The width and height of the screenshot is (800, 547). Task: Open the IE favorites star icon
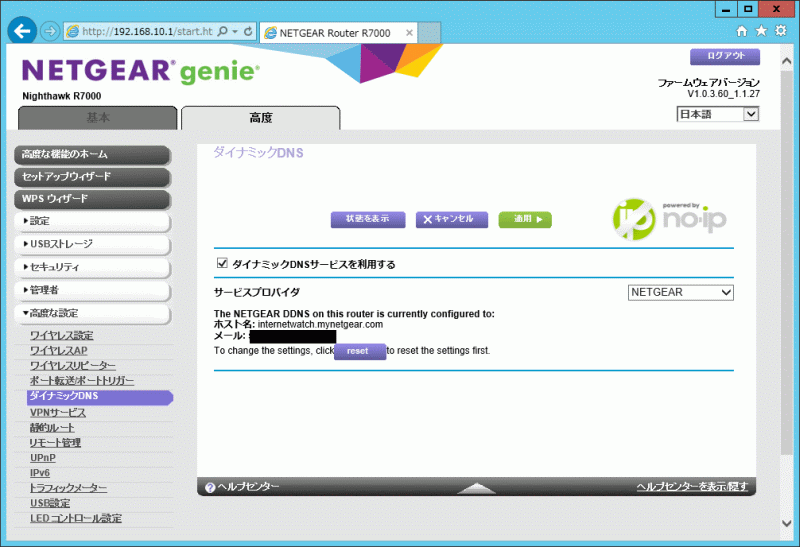(761, 32)
